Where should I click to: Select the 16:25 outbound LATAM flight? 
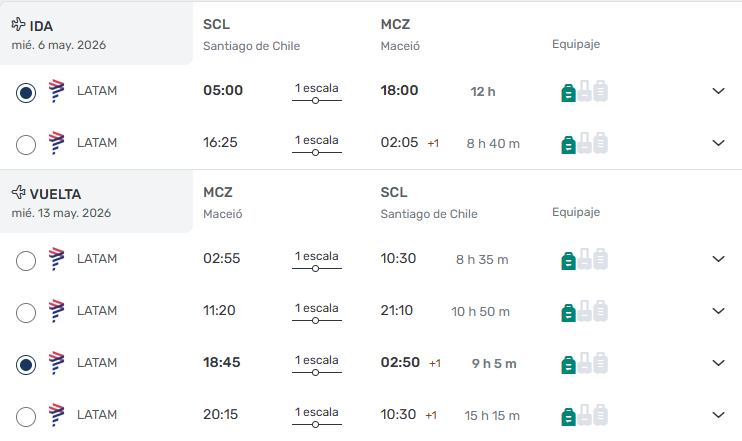(27, 145)
